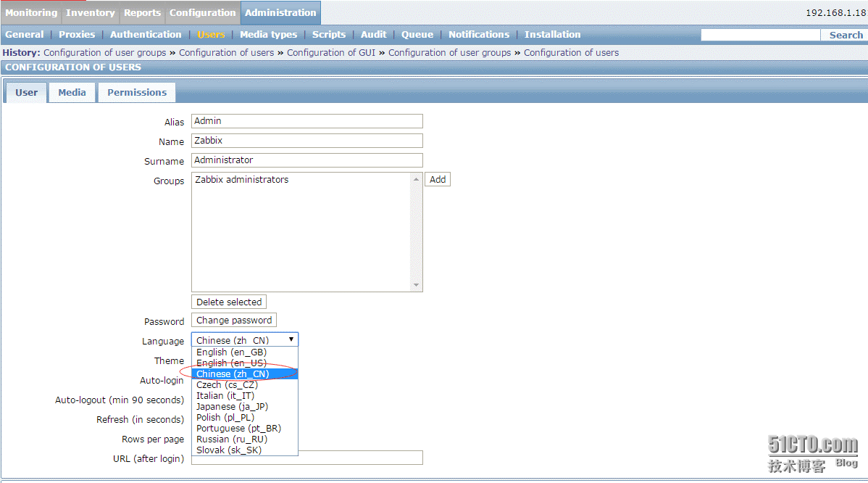868x483 pixels.
Task: Choose Portuguese (pt_BR) language option
Action: coord(245,428)
